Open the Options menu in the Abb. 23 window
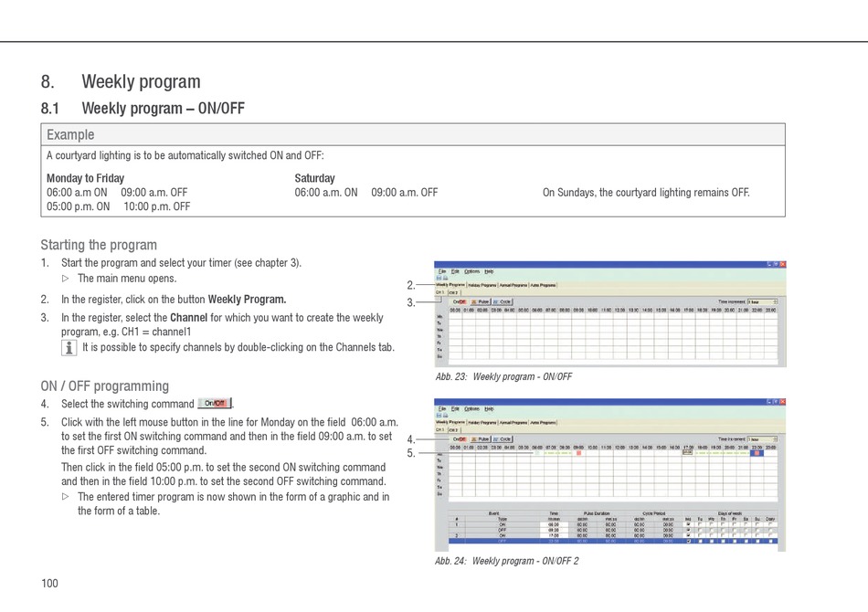Screen dimensions: 868x612 pos(472,271)
